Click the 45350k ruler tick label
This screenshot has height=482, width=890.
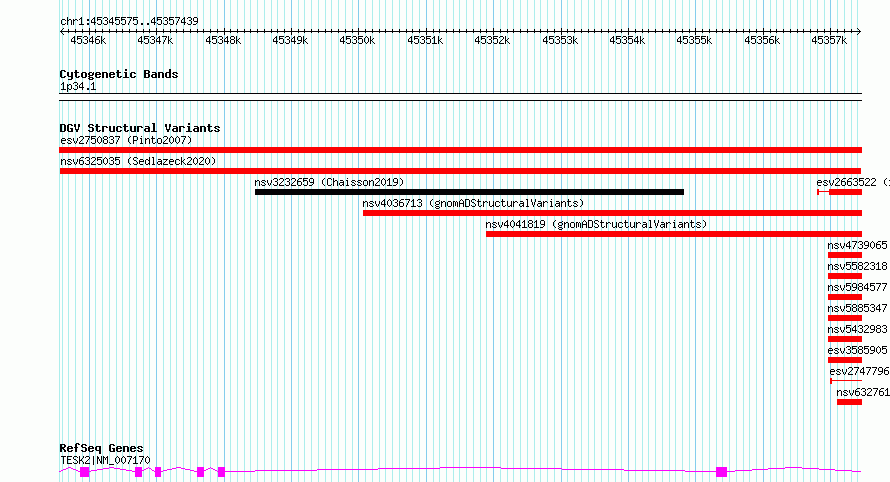tap(357, 41)
